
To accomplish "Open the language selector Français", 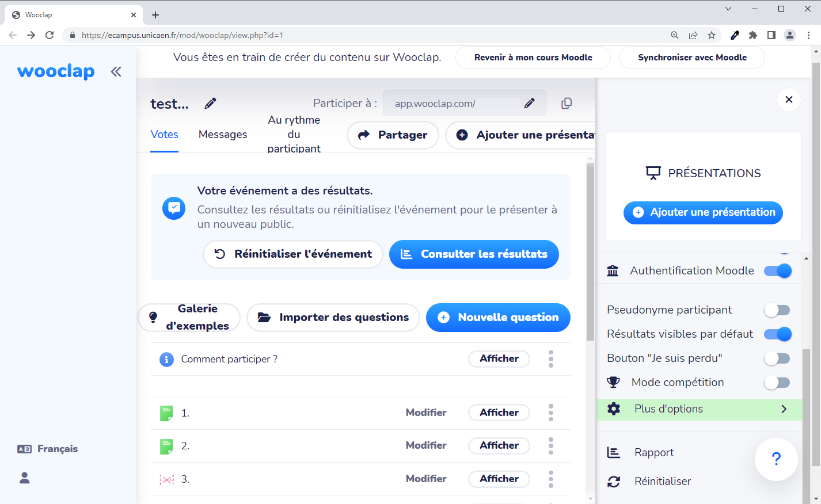I will [48, 449].
